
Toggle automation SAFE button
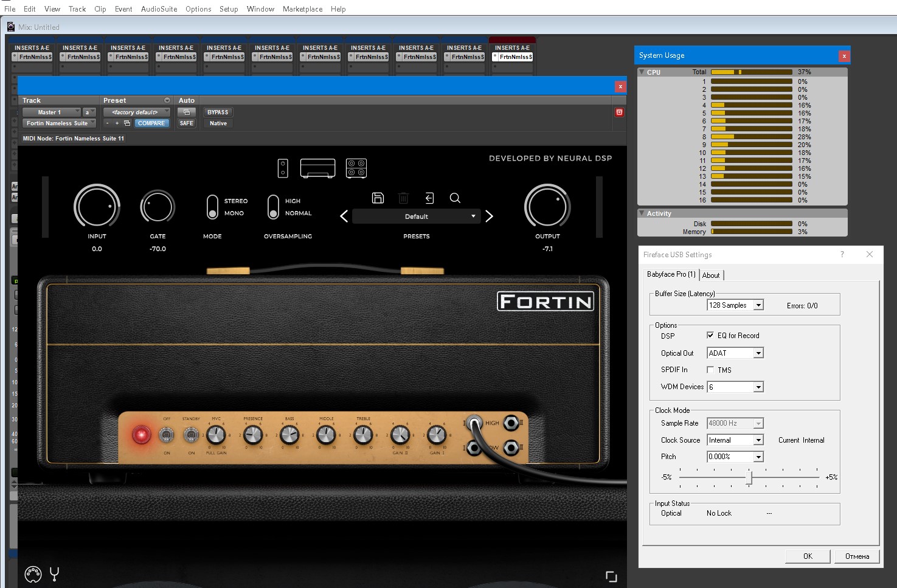tap(187, 123)
